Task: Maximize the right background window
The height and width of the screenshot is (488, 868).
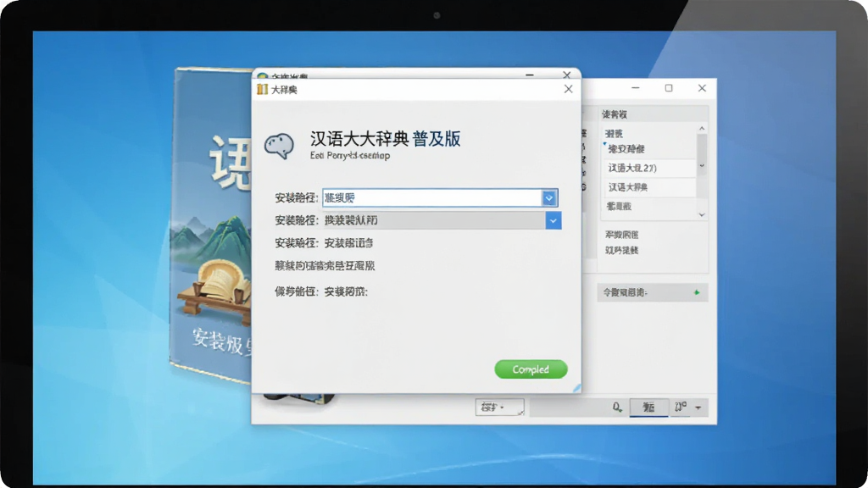Action: (669, 88)
